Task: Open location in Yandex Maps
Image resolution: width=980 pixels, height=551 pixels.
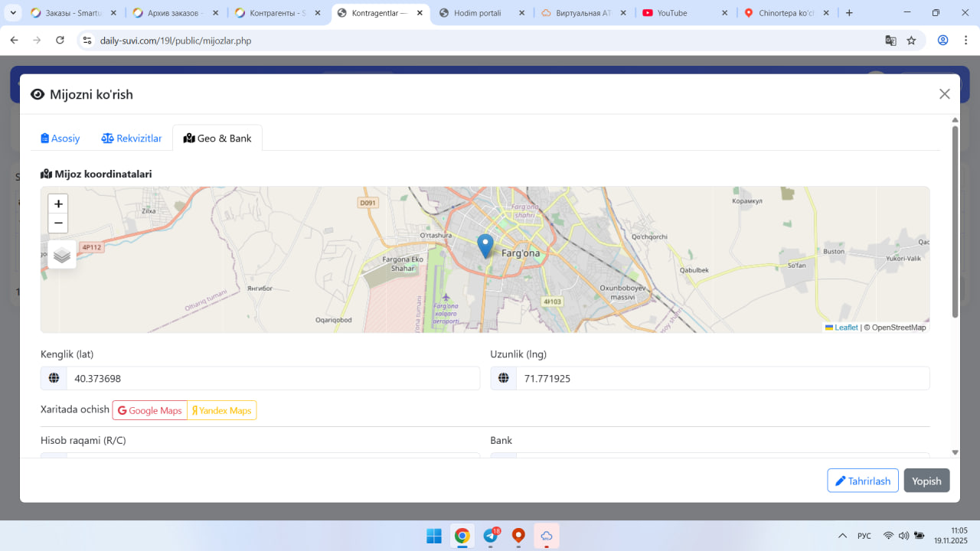Action: (222, 410)
